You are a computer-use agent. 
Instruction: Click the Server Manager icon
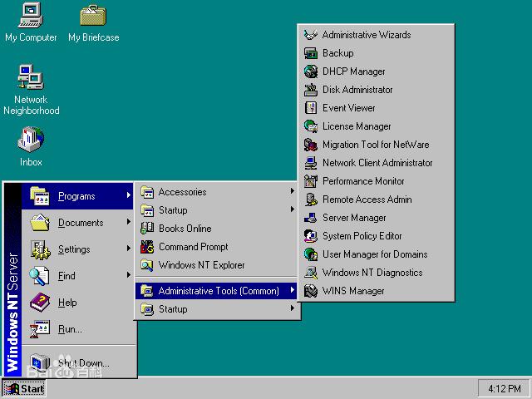point(310,218)
